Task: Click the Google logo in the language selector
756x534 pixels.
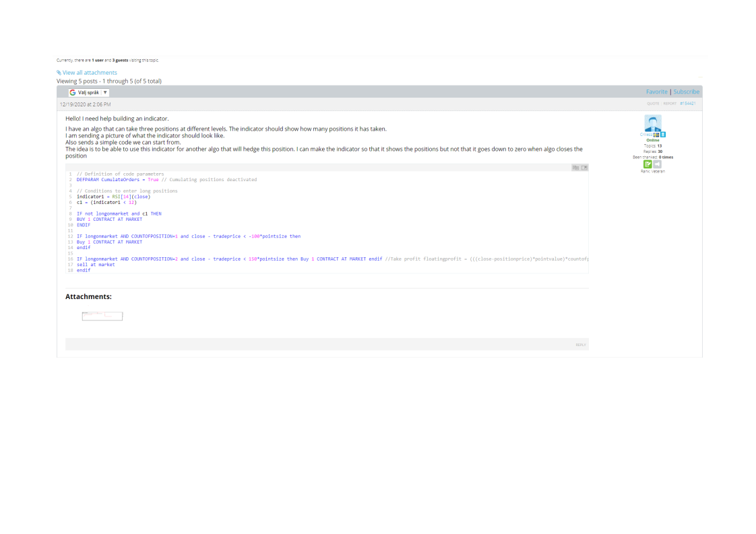Action: point(73,92)
